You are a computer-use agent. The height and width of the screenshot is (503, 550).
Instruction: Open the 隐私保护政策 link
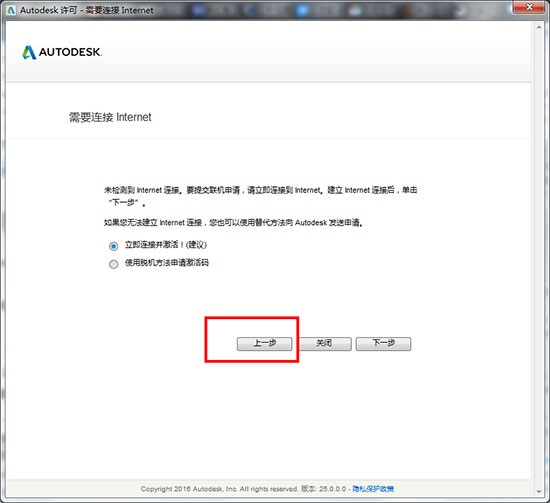pos(373,489)
